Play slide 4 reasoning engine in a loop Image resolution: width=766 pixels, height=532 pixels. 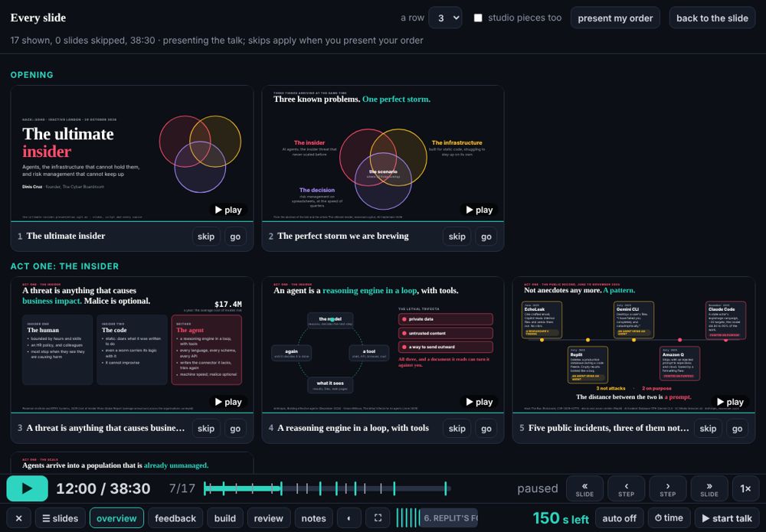[480, 402]
